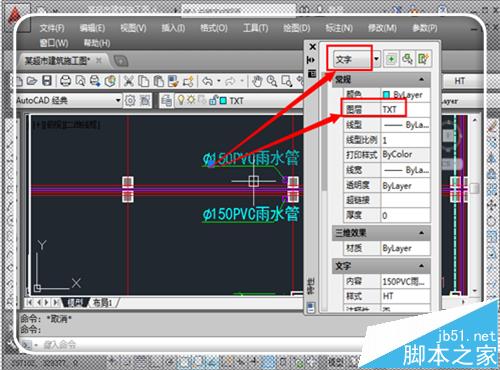Image resolution: width=500 pixels, height=370 pixels.
Task: Collapse the 文字 section in Properties
Action: click(x=421, y=266)
